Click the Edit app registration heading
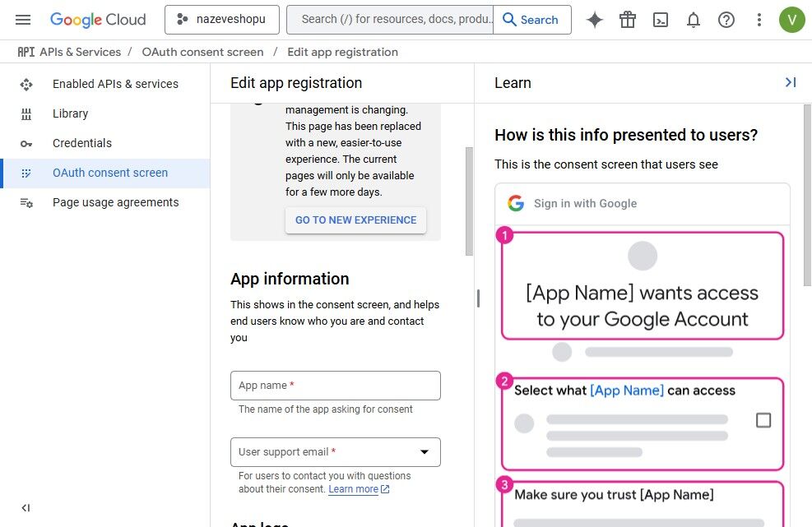812x527 pixels. tap(296, 83)
